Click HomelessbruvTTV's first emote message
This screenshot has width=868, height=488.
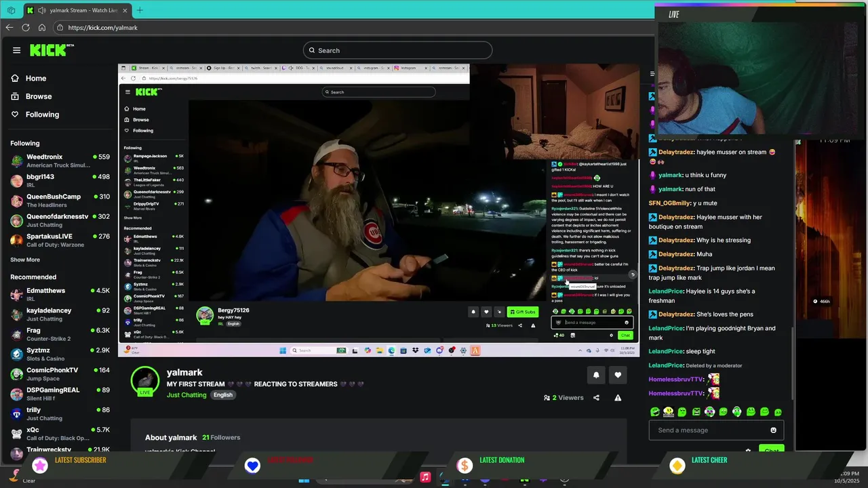(x=684, y=380)
